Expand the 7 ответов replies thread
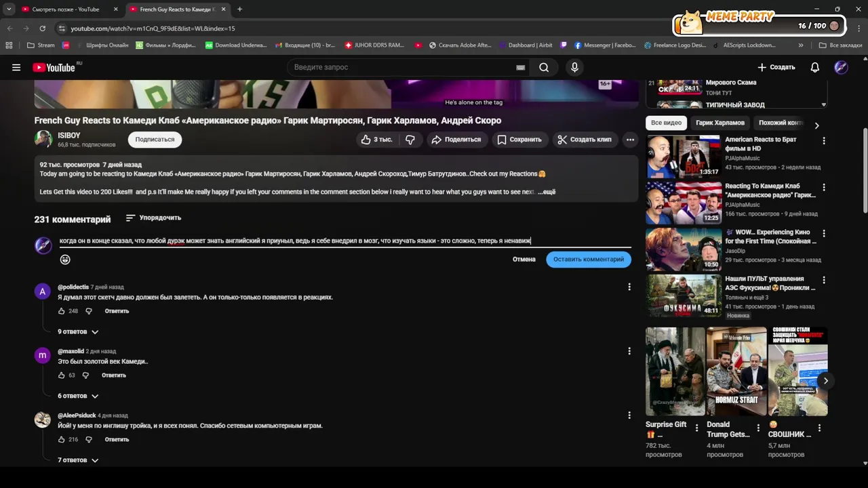The image size is (868, 488). 78,460
